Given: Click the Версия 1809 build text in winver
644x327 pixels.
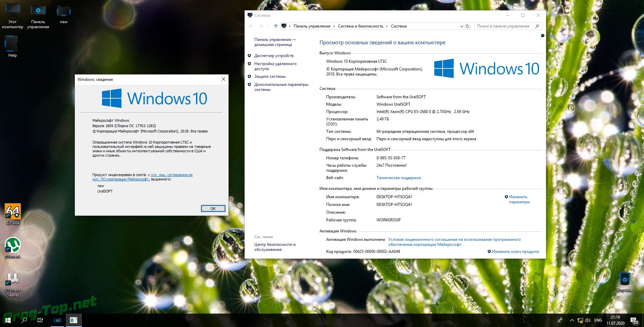Looking at the screenshot, I should [124, 126].
